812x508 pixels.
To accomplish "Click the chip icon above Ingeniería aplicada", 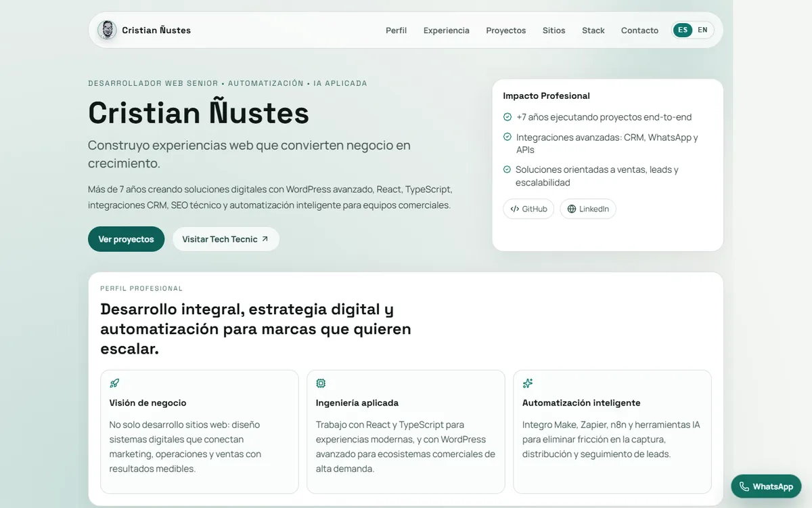I will point(321,383).
